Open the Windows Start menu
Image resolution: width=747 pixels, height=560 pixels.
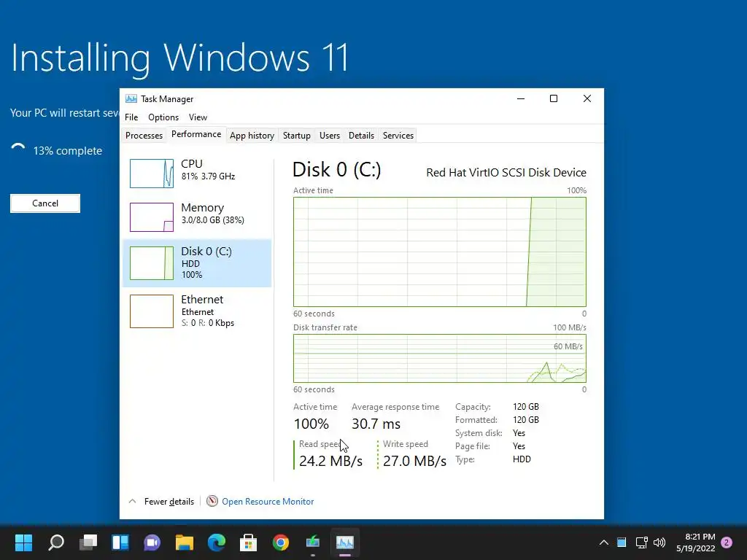click(23, 542)
